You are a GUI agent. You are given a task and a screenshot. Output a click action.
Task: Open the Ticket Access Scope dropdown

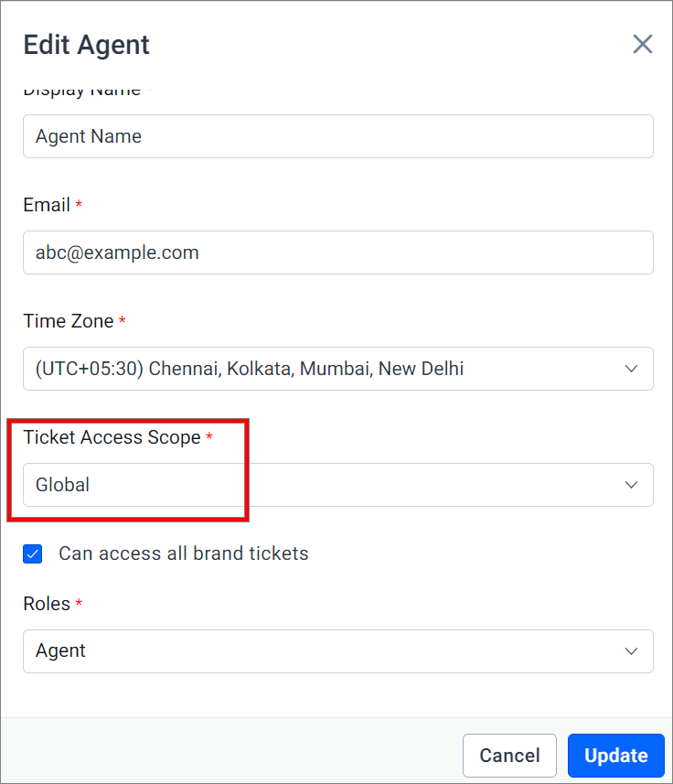(338, 485)
